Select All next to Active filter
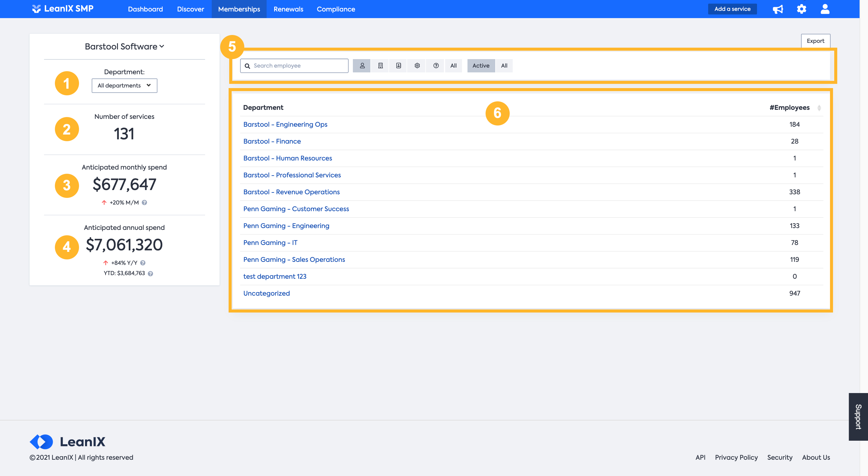The width and height of the screenshot is (868, 476). (504, 66)
